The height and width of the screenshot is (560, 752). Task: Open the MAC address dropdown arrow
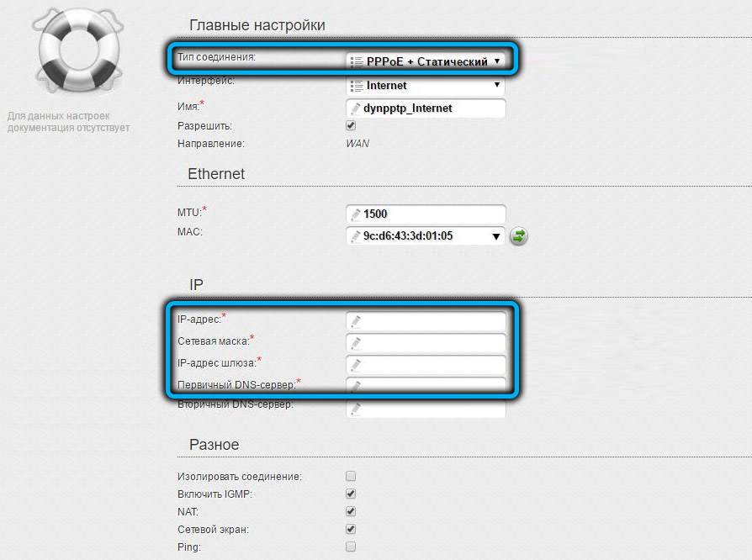tap(497, 236)
